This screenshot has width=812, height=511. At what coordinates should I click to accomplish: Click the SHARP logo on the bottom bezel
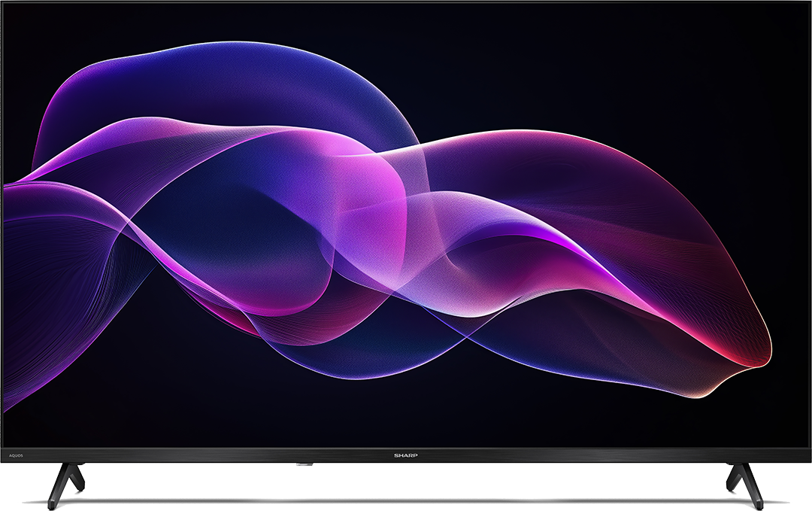(x=406, y=455)
